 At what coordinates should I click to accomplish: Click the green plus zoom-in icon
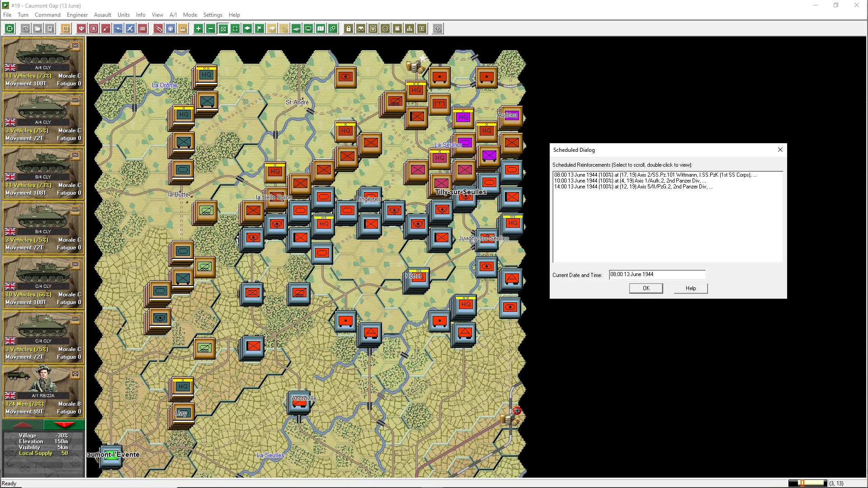pyautogui.click(x=198, y=28)
